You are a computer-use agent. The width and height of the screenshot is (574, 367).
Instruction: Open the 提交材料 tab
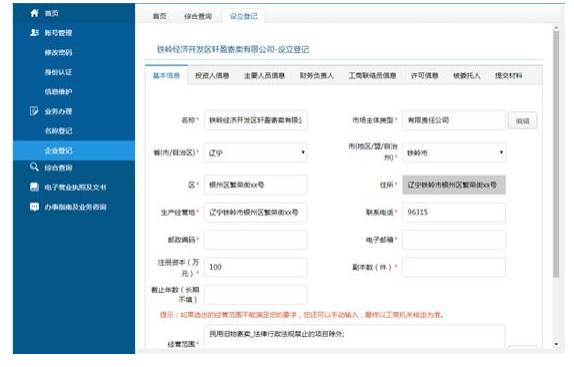(x=508, y=75)
